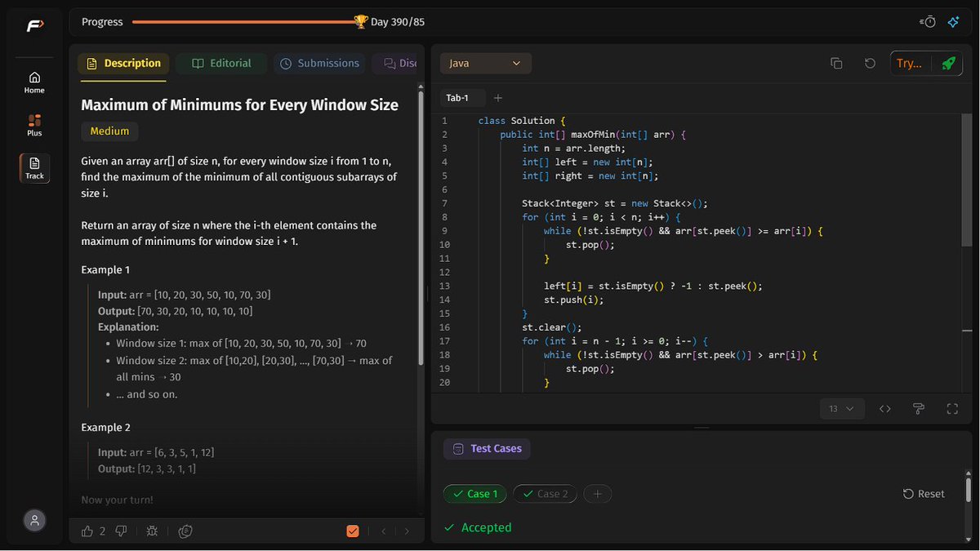This screenshot has width=980, height=551.
Task: Click the app logo at top left
Action: 34,25
